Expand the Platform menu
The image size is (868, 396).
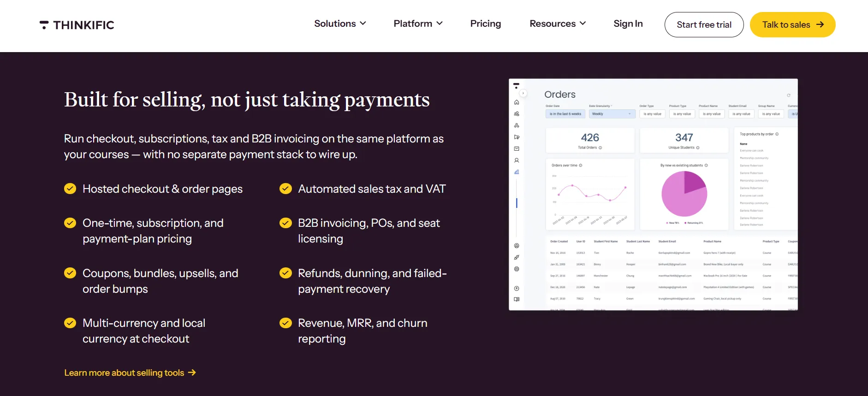(x=418, y=24)
